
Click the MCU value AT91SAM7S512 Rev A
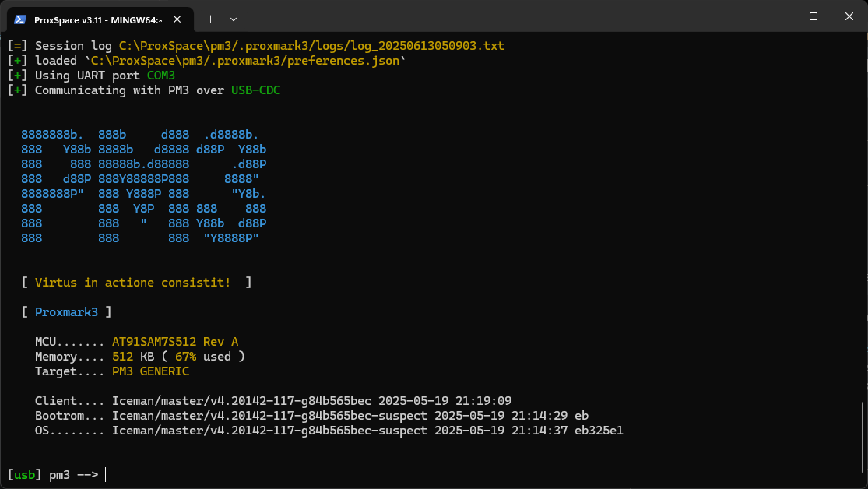(175, 342)
